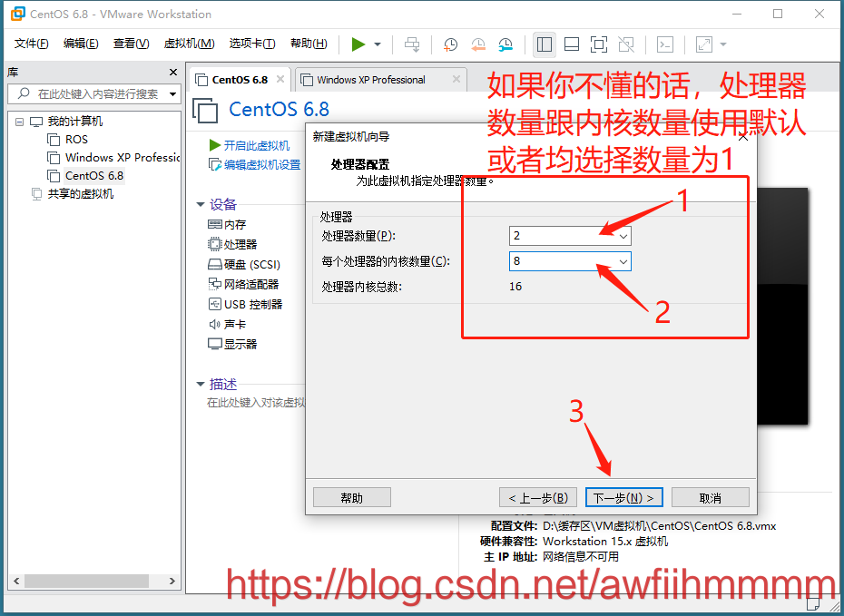This screenshot has width=844, height=616.
Task: Select Windows XP Professional in library tree
Action: pyautogui.click(x=113, y=158)
